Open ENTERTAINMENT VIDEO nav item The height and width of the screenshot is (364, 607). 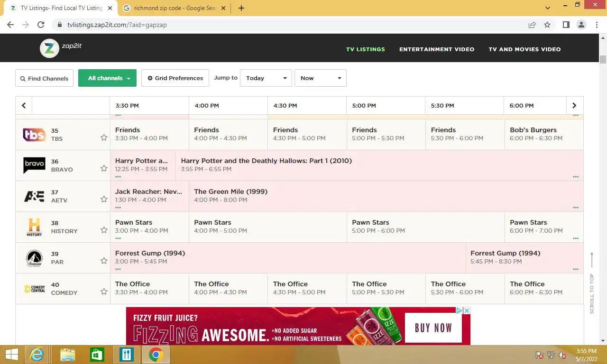pyautogui.click(x=437, y=49)
